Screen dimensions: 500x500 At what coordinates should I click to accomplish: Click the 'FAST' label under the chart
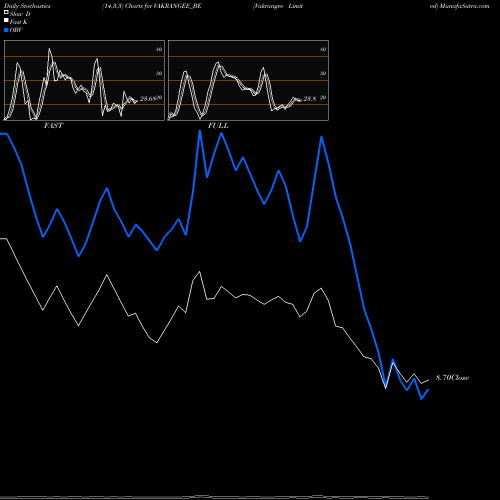tap(53, 125)
